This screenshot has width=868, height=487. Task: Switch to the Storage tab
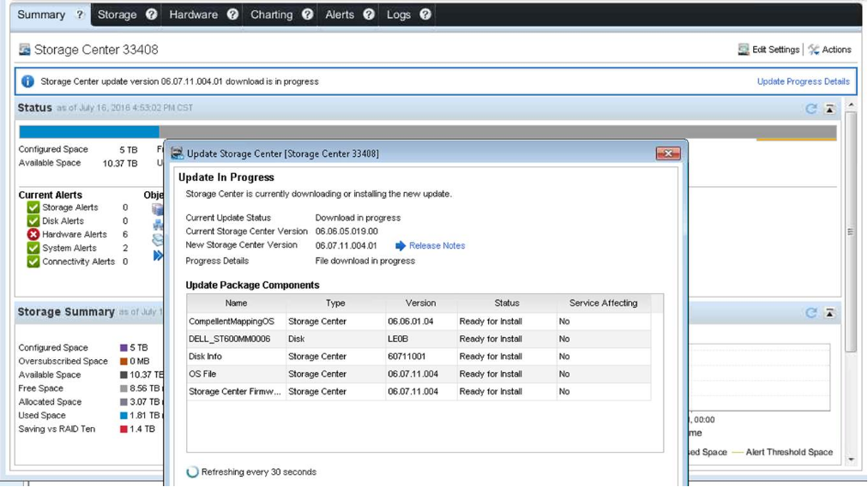[x=117, y=15]
